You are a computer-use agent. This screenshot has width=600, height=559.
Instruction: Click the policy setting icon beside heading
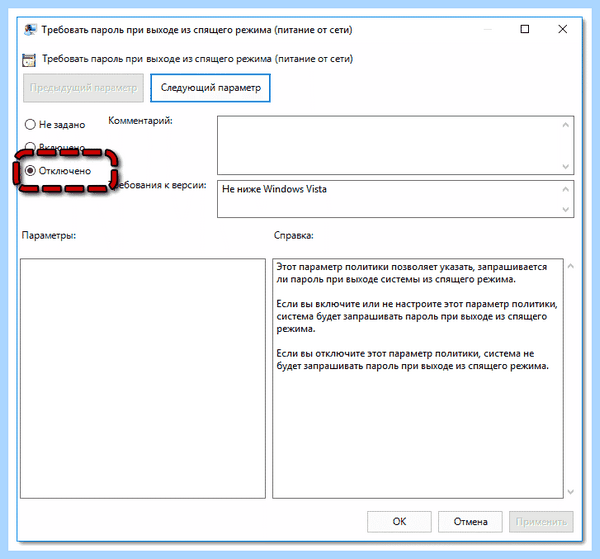(x=29, y=60)
